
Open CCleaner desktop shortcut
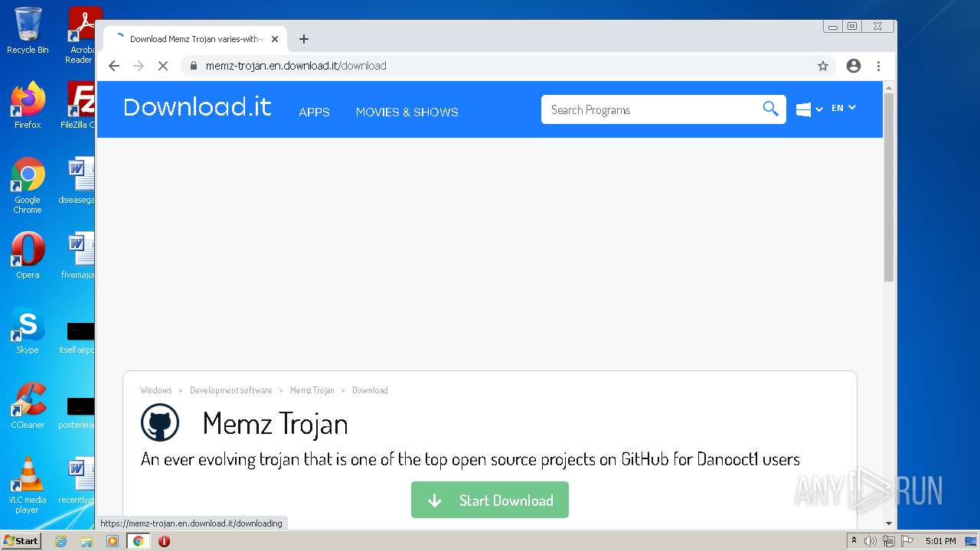(x=28, y=406)
